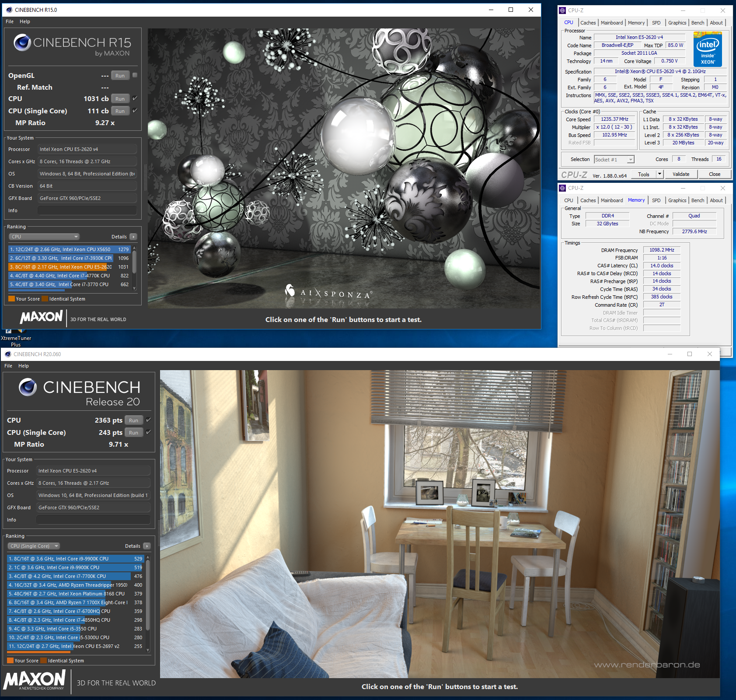Viewport: 736px width, 700px height.
Task: Click the orange Your Score legend swatch in R15
Action: (11, 299)
